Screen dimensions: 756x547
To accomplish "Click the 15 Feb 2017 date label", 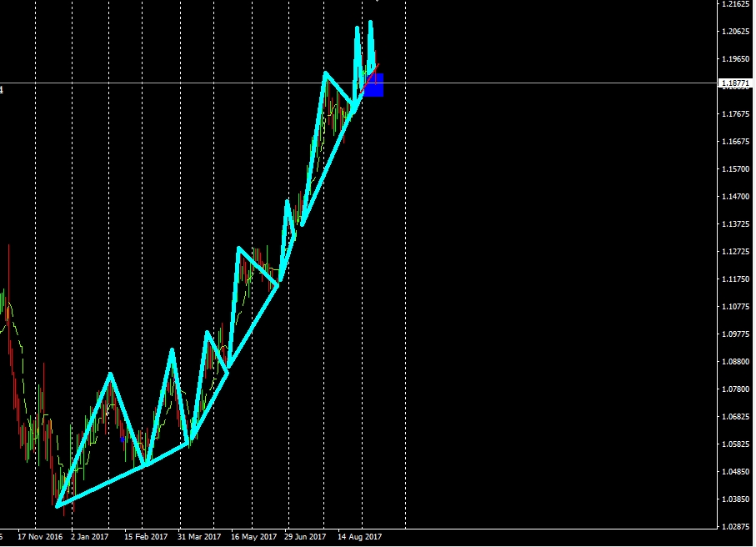I will click(x=146, y=536).
